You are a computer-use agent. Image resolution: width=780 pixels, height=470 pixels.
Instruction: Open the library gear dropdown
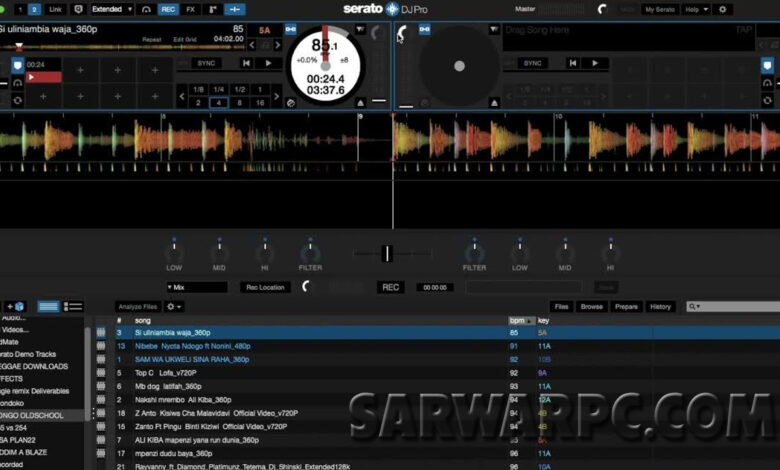[x=174, y=307]
